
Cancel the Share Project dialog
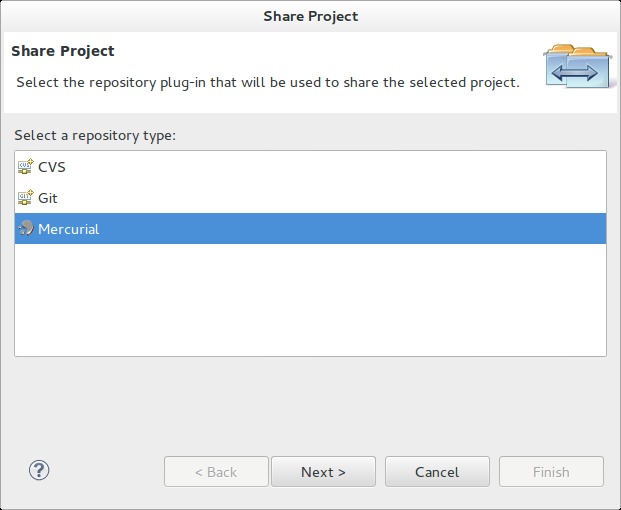coord(437,472)
